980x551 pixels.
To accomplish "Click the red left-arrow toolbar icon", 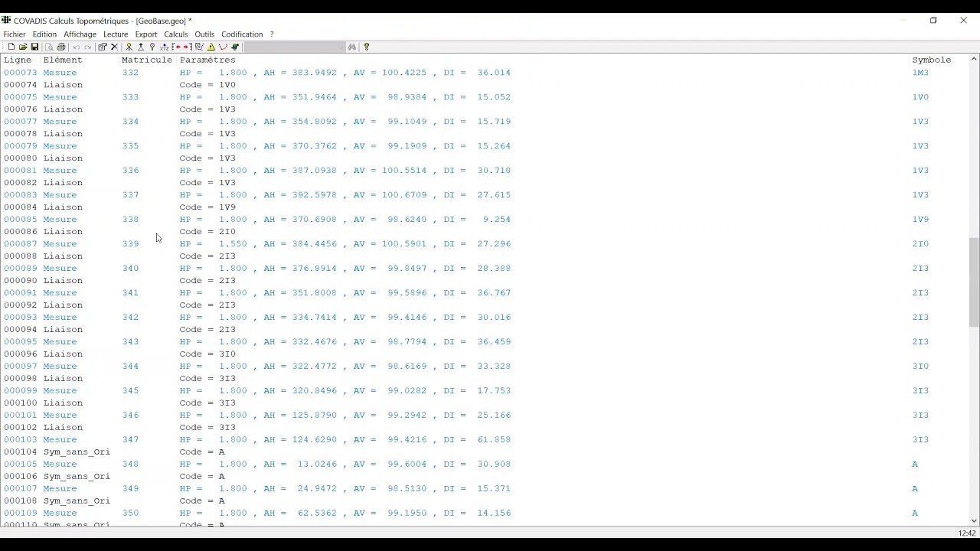I will coord(176,47).
